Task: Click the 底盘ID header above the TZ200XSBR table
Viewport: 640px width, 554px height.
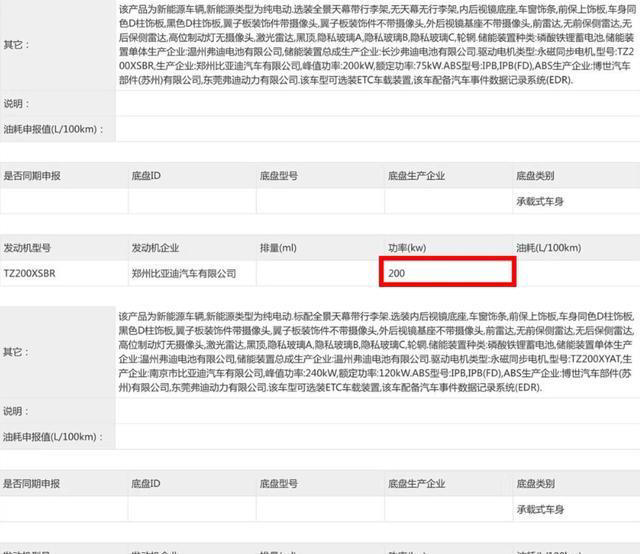Action: pyautogui.click(x=146, y=176)
